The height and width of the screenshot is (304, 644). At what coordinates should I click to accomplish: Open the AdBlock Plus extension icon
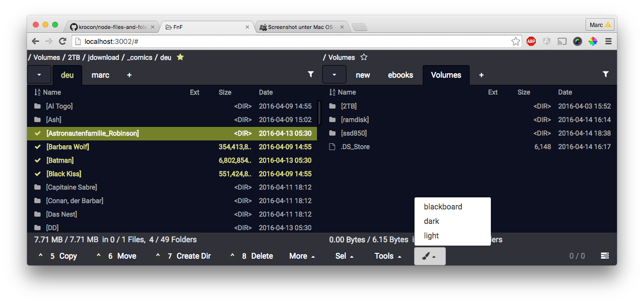531,41
